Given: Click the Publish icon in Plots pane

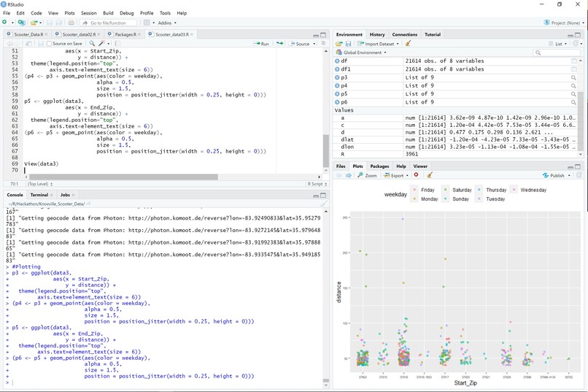Looking at the screenshot, I should coord(546,175).
